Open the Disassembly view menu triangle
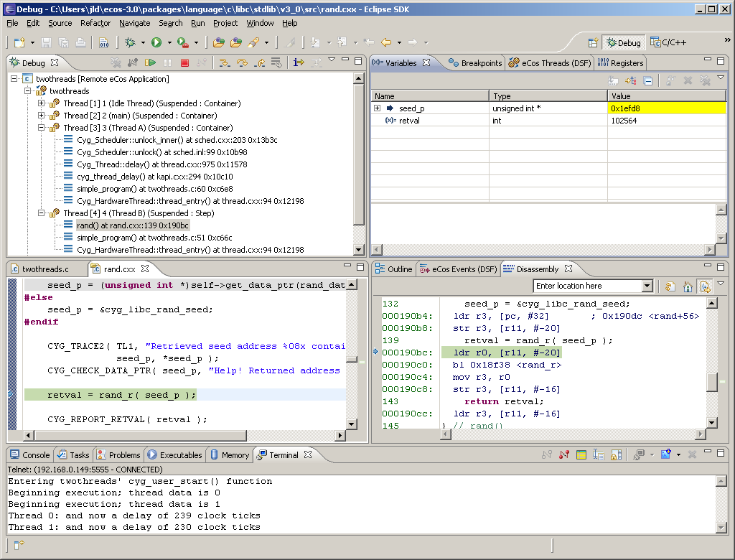Screen dimensions: 735x560 click(x=721, y=284)
